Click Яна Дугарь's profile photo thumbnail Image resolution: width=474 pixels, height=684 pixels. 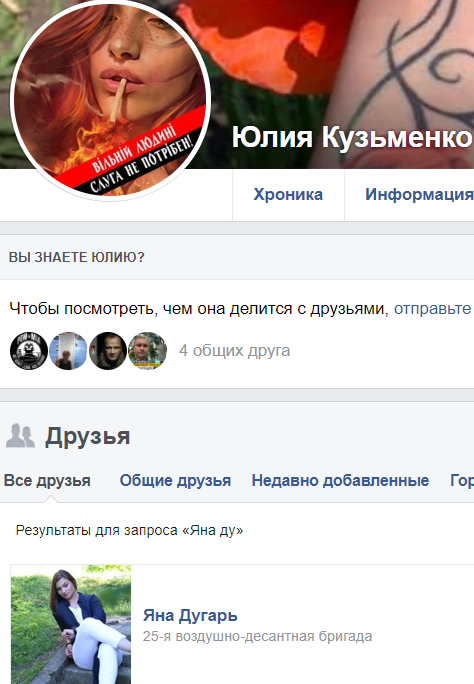71,625
